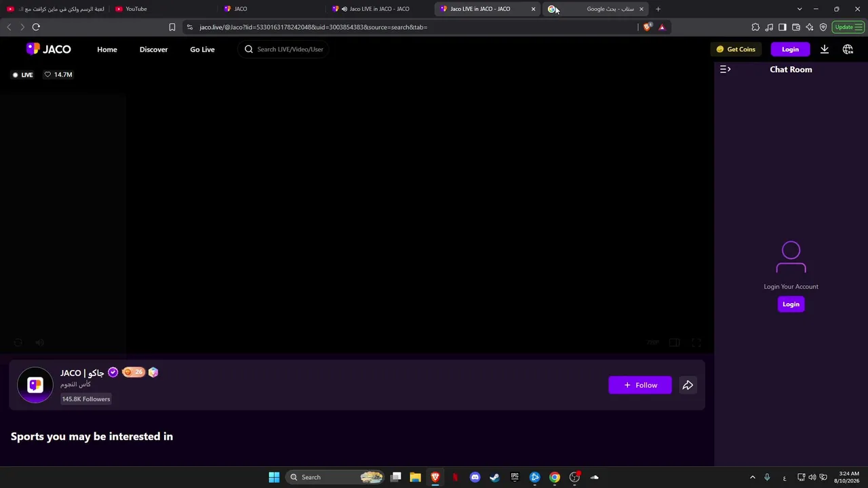
Task: Click the Get Coins button
Action: click(736, 49)
